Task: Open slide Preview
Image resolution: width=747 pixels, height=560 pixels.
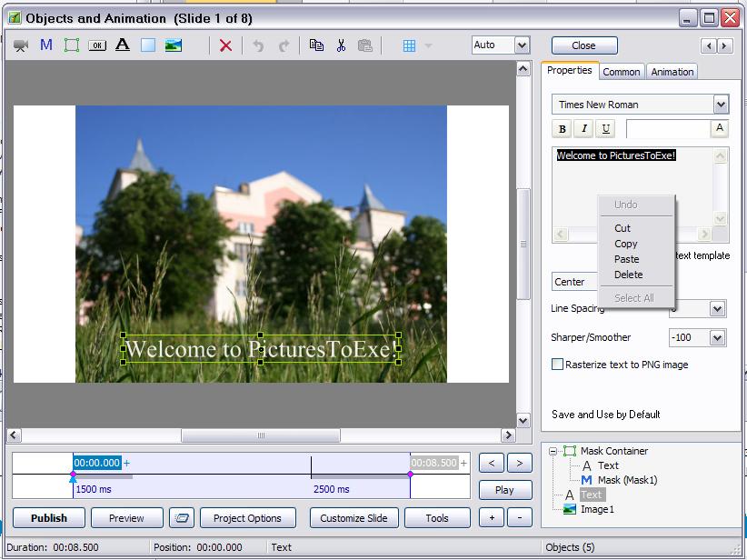Action: tap(126, 518)
